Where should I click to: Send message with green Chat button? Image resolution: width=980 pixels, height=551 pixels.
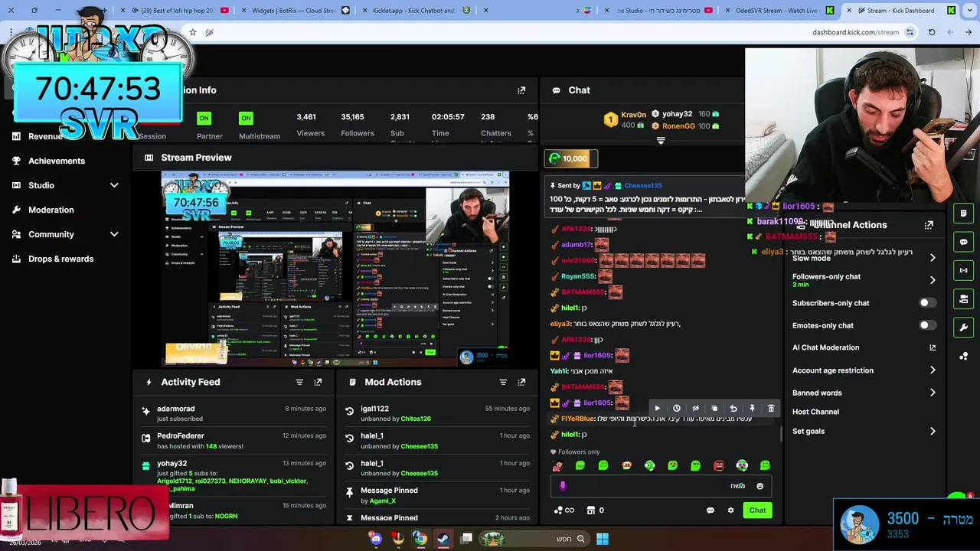tap(757, 510)
